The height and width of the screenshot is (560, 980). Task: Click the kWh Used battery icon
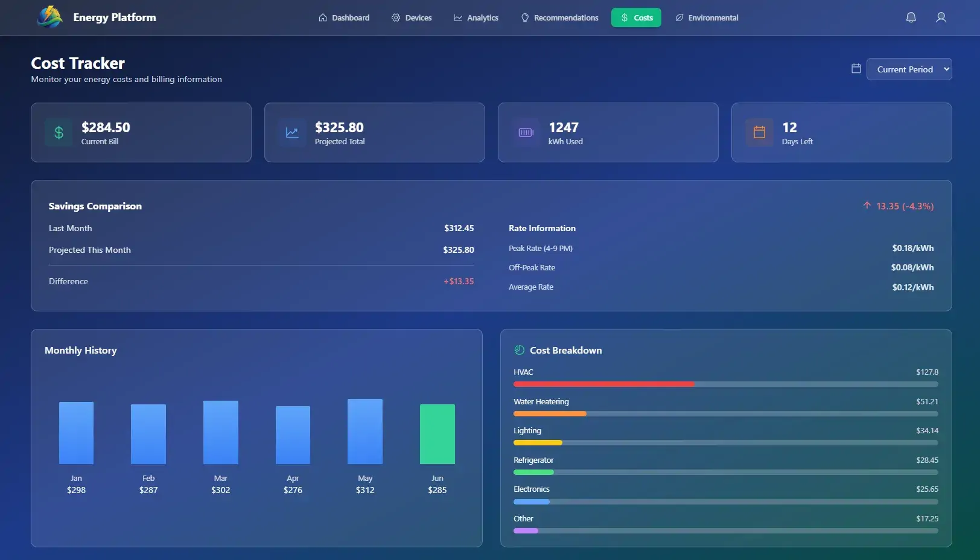coord(526,133)
